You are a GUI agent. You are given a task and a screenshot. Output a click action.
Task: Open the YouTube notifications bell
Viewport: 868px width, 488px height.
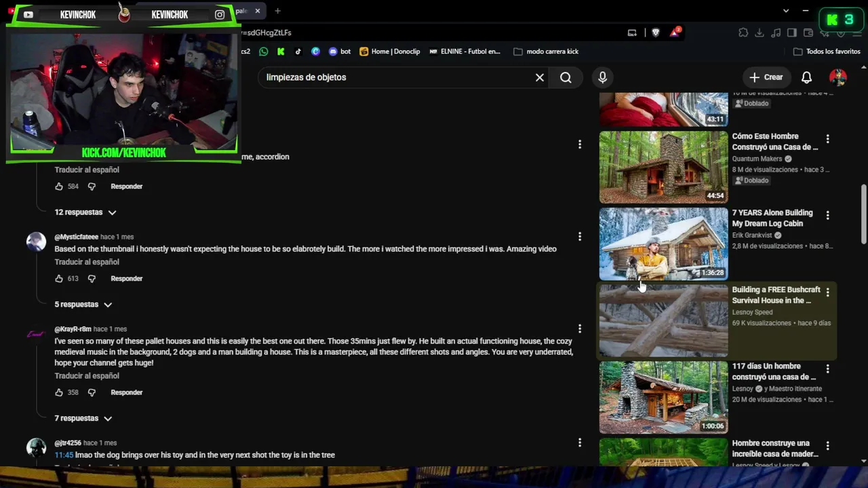click(806, 77)
